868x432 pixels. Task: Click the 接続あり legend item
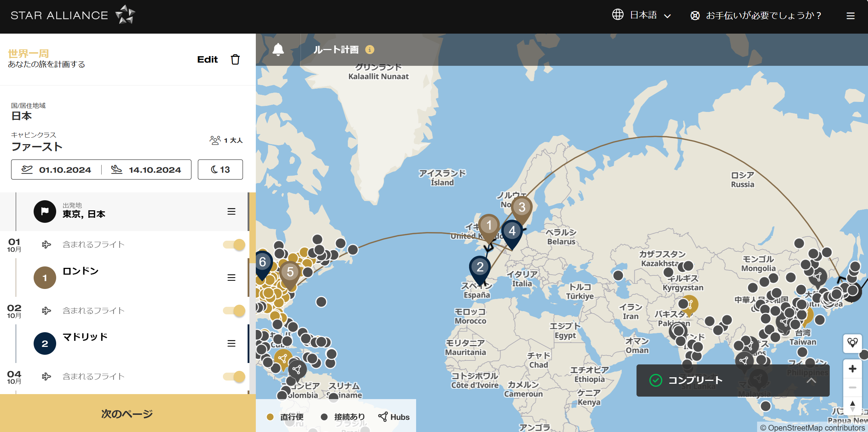343,417
